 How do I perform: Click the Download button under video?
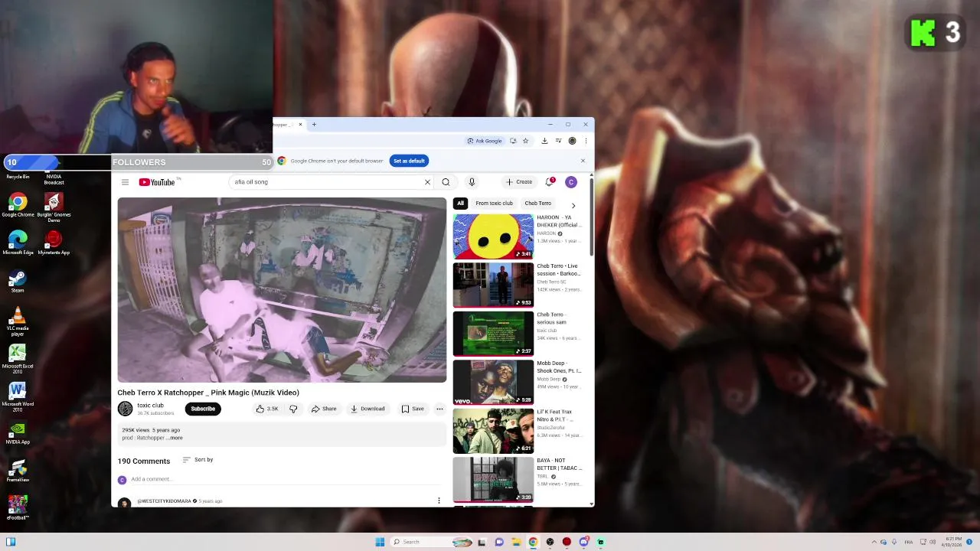click(x=367, y=409)
